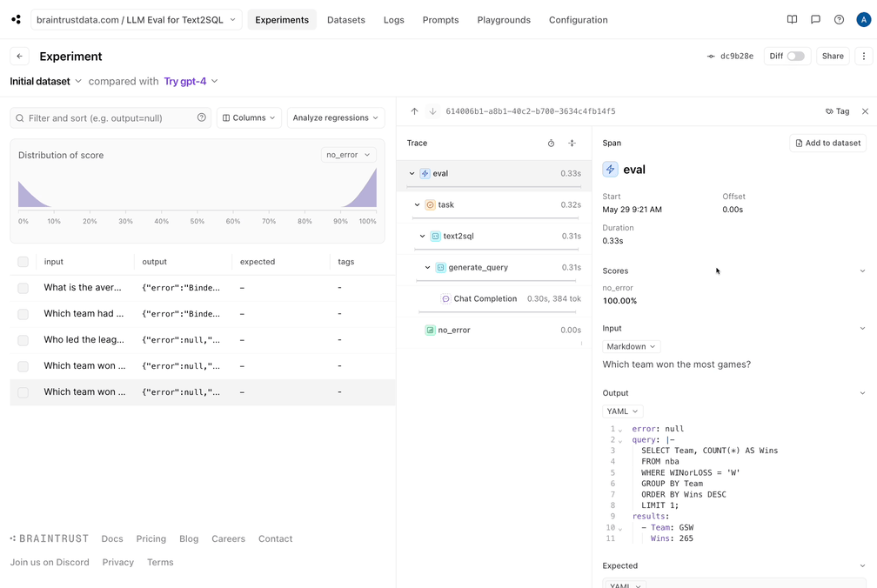The width and height of the screenshot is (877, 588).
Task: Change Output format using the YAML dropdown
Action: coord(622,411)
